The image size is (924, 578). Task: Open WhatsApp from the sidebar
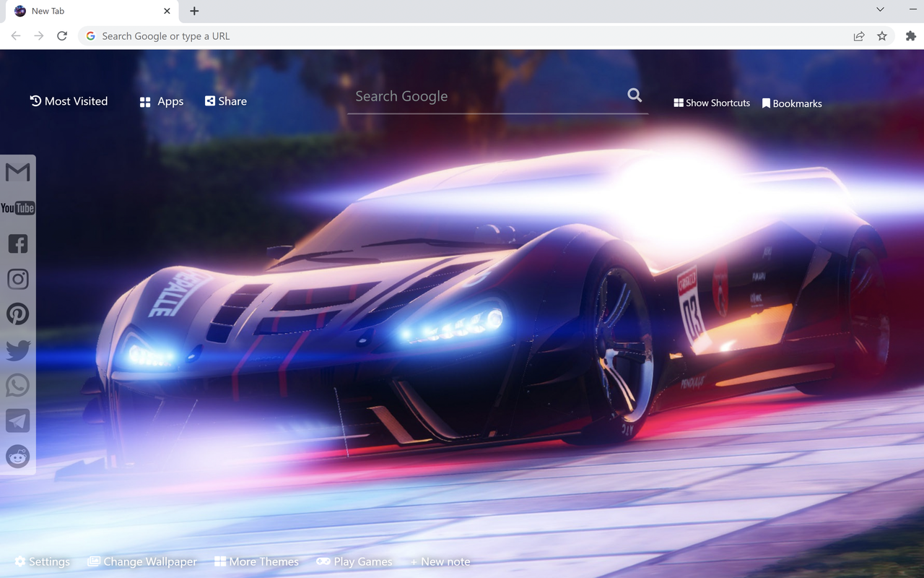pos(18,385)
